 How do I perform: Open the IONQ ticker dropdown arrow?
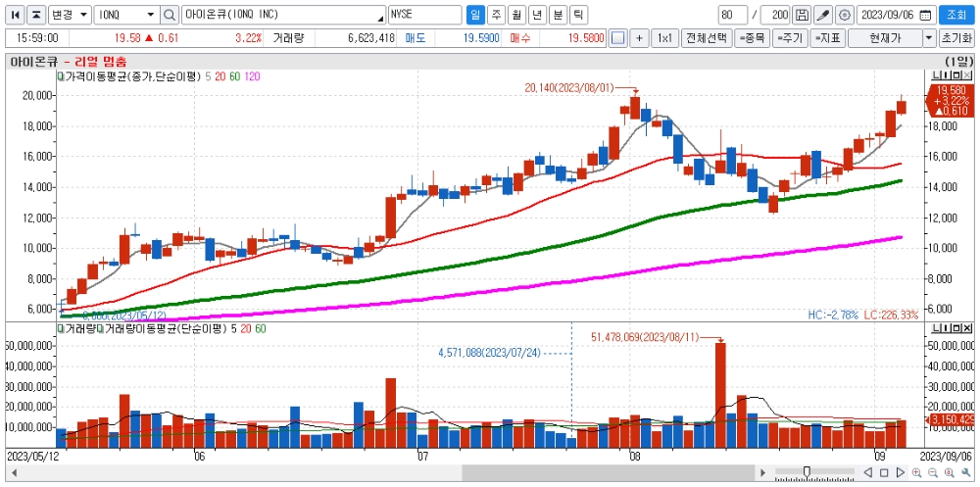pyautogui.click(x=151, y=15)
